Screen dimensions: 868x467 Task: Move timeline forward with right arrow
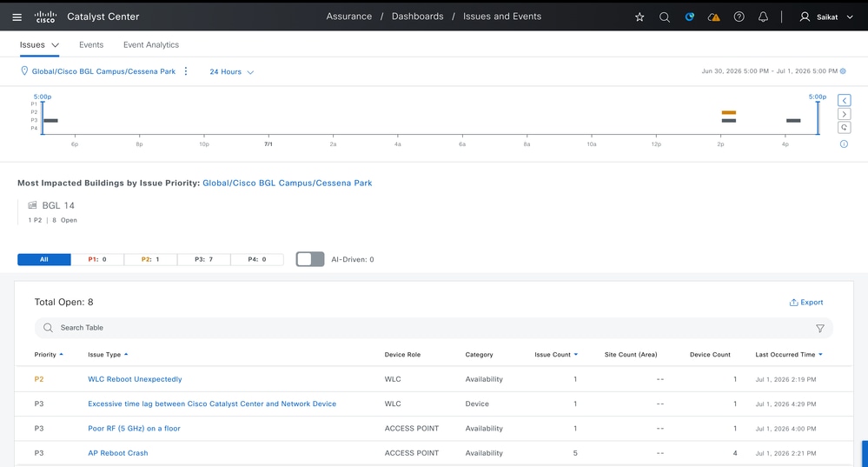point(845,114)
